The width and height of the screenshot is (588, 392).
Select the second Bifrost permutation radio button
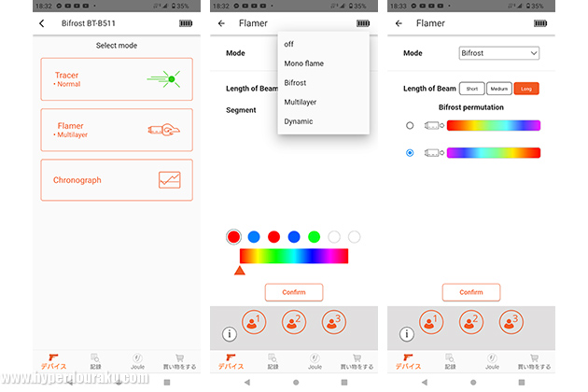(x=410, y=152)
